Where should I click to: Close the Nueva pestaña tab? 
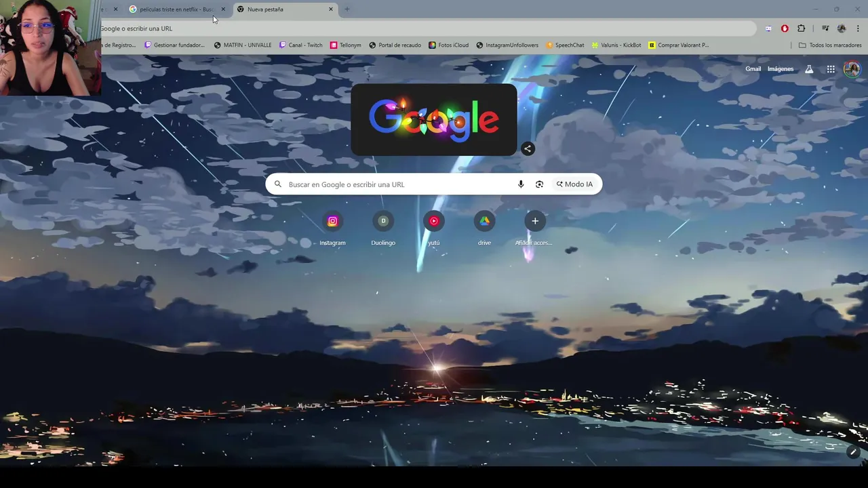331,9
